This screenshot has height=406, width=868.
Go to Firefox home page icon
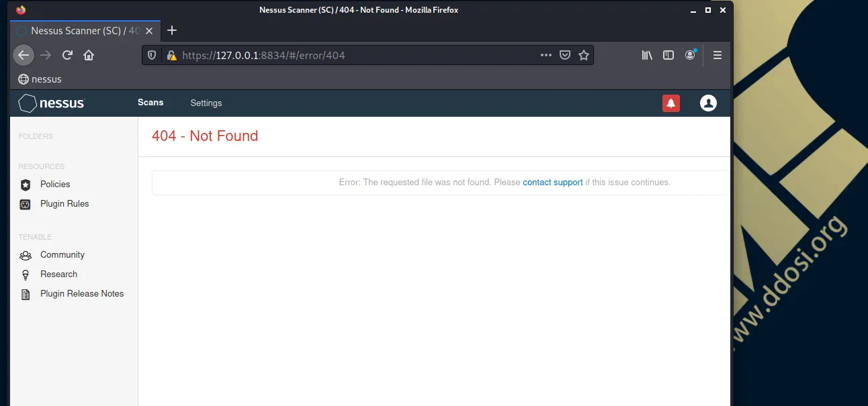pyautogui.click(x=89, y=55)
